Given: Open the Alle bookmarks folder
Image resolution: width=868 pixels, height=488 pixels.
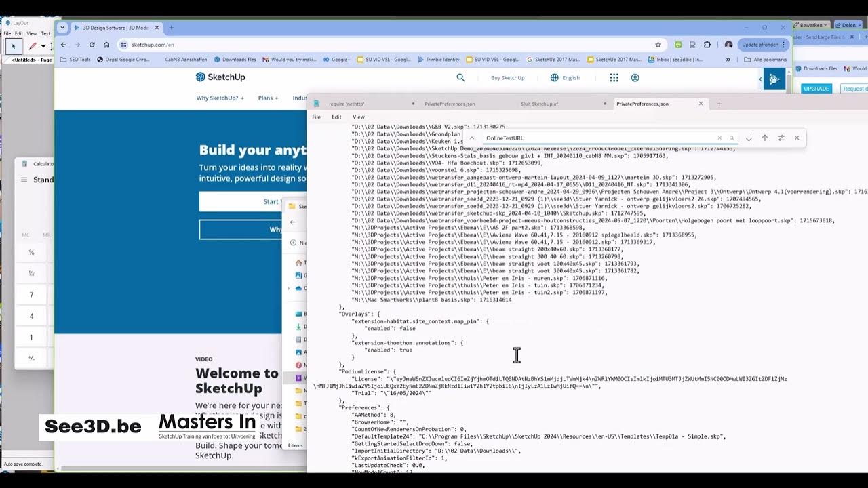Looking at the screenshot, I should tap(765, 60).
